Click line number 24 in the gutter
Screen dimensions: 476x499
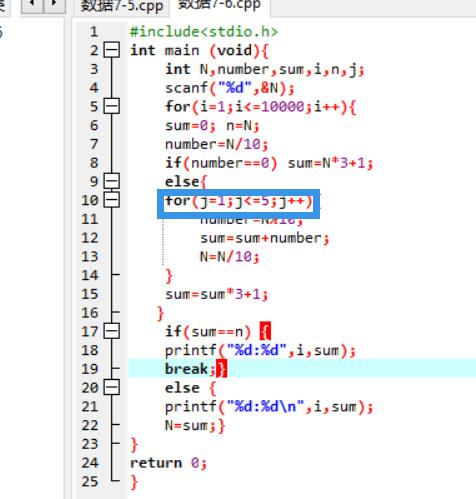(x=90, y=463)
